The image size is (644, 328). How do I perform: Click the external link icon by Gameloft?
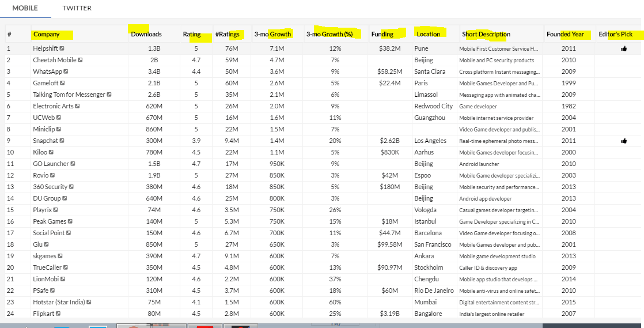click(x=62, y=83)
